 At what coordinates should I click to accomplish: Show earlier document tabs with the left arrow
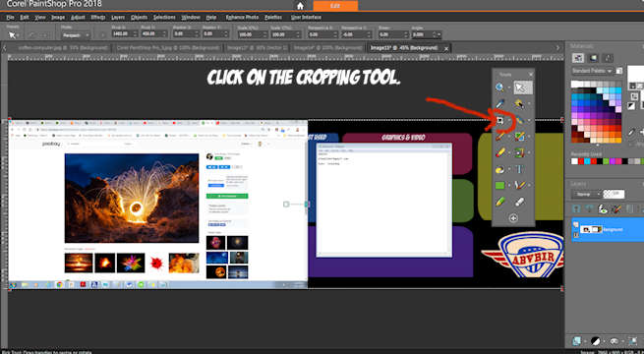(x=5, y=48)
